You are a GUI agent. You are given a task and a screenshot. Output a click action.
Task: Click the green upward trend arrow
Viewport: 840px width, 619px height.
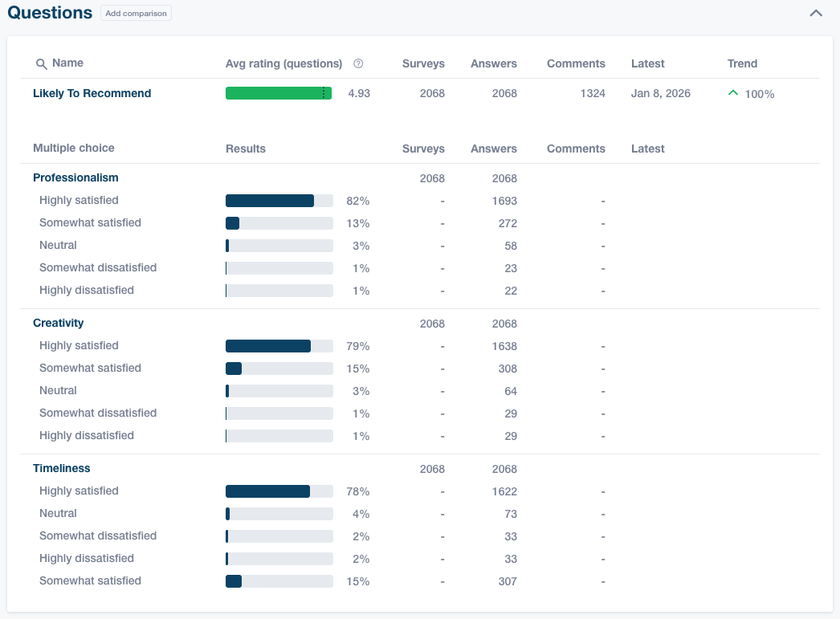pyautogui.click(x=733, y=92)
